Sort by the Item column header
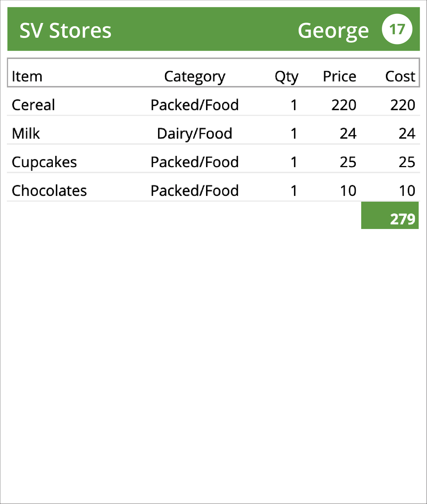This screenshot has width=427, height=504. coord(27,77)
